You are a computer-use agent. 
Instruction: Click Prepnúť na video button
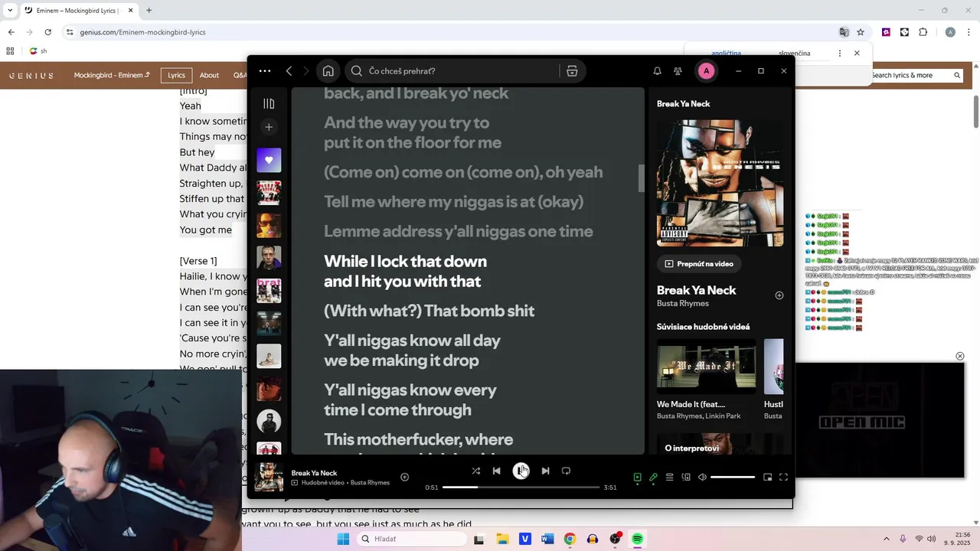coord(699,263)
